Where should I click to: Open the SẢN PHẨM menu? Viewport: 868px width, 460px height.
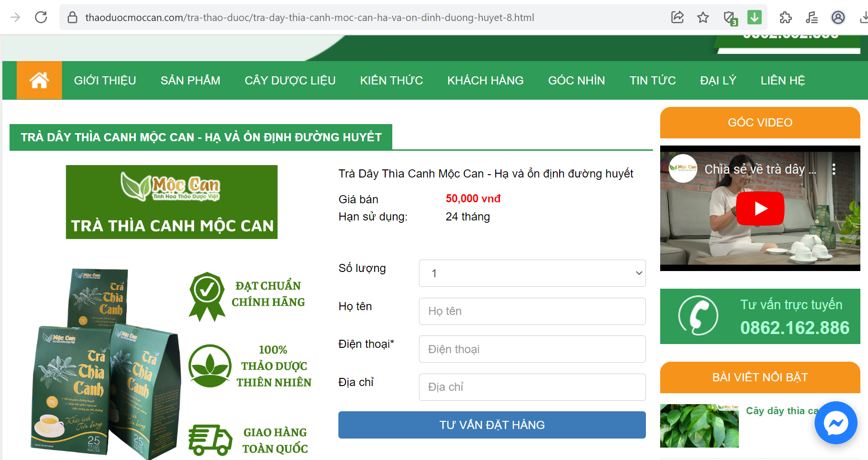(x=190, y=81)
